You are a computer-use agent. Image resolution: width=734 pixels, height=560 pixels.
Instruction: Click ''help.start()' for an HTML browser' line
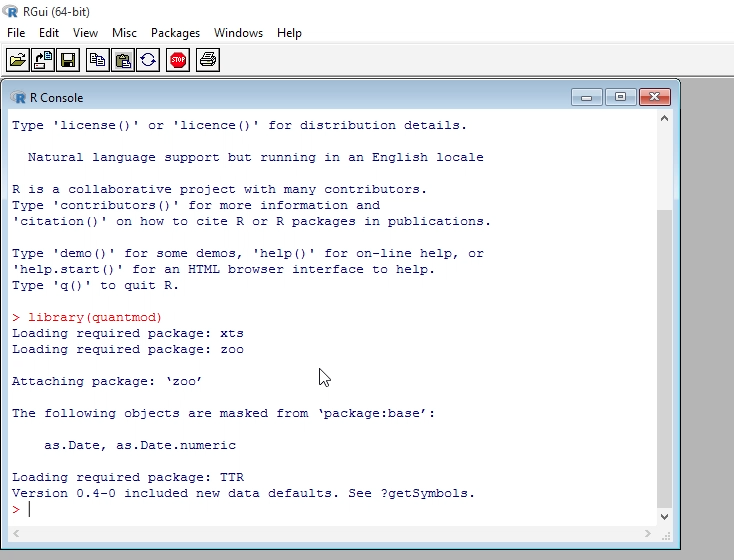pyautogui.click(x=223, y=269)
